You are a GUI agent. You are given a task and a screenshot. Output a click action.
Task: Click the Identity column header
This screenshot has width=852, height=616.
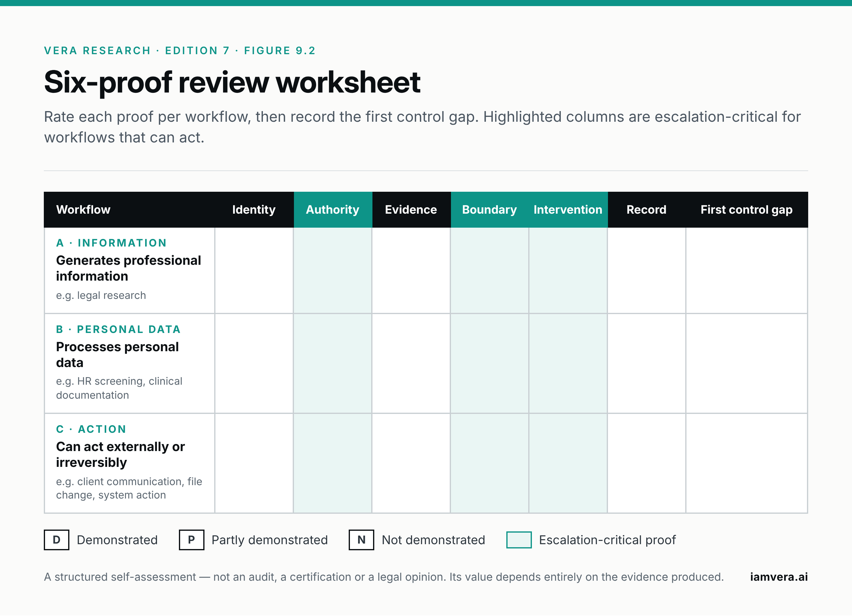pos(254,209)
